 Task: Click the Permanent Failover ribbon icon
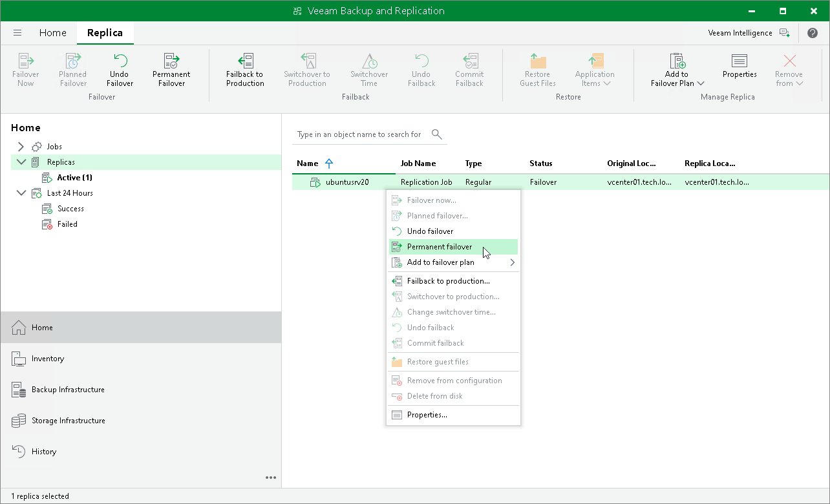(x=171, y=70)
